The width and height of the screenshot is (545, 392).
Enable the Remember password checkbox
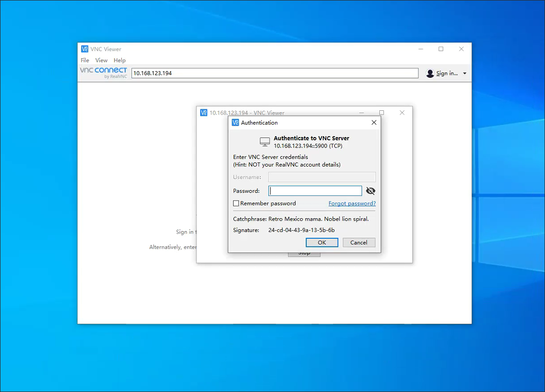pyautogui.click(x=236, y=203)
